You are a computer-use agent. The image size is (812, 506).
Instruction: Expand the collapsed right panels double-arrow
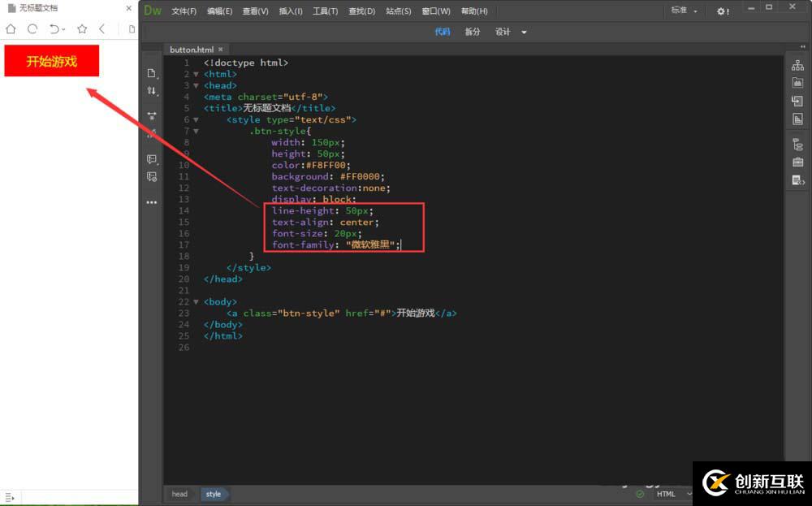point(803,46)
